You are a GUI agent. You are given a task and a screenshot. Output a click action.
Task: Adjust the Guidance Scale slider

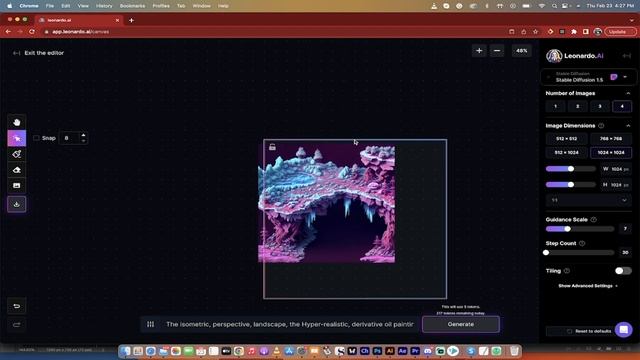(580, 229)
